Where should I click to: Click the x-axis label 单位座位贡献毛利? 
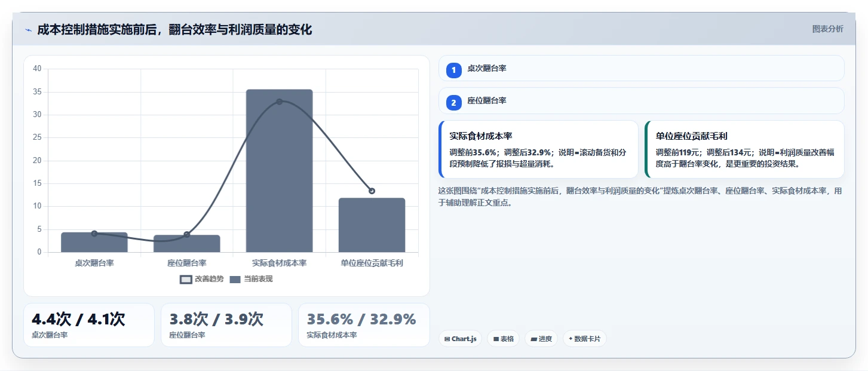[372, 263]
